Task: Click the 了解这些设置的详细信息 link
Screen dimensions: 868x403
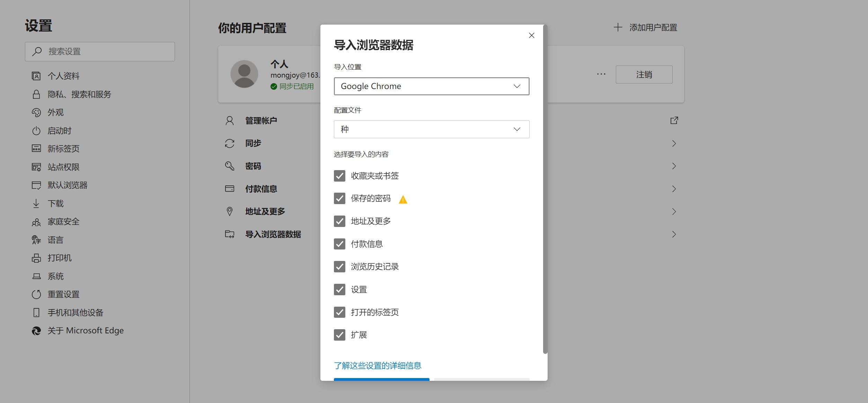Action: tap(378, 366)
